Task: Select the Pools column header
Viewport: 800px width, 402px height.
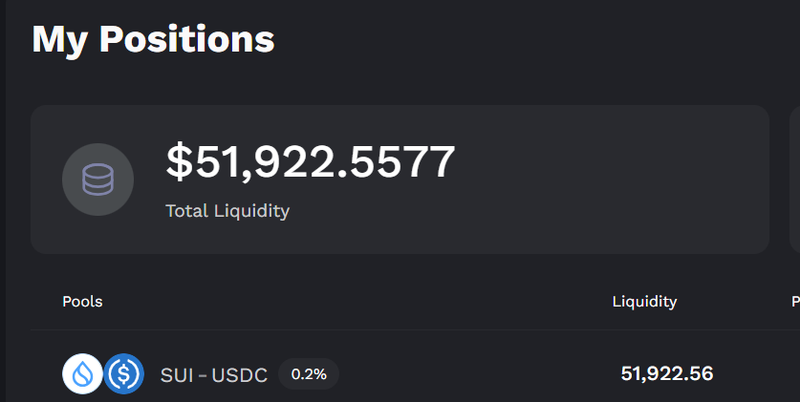Action: pos(83,302)
